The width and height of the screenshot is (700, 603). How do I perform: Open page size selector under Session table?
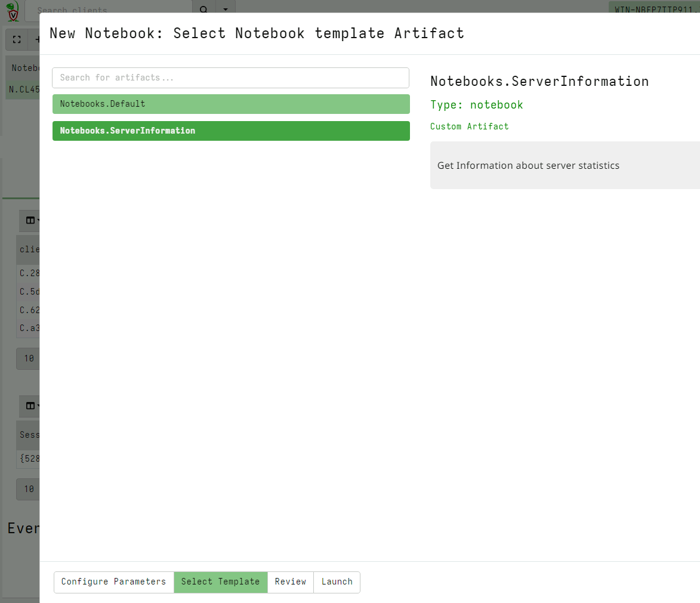coord(28,489)
